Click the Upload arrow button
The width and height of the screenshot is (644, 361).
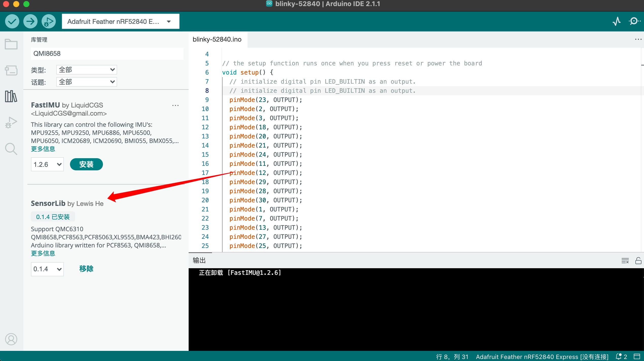(x=30, y=22)
